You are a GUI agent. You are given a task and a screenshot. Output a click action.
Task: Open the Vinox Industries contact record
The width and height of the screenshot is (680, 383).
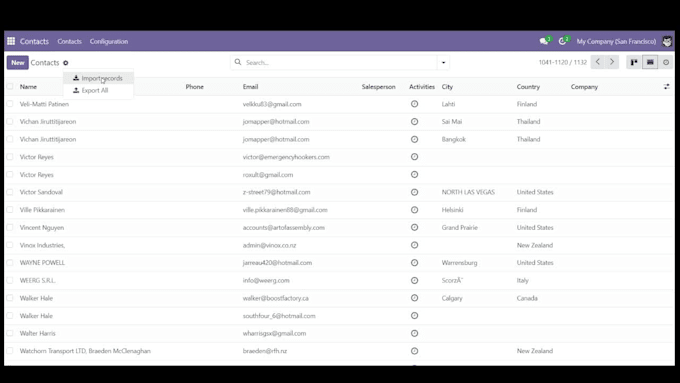click(x=42, y=245)
